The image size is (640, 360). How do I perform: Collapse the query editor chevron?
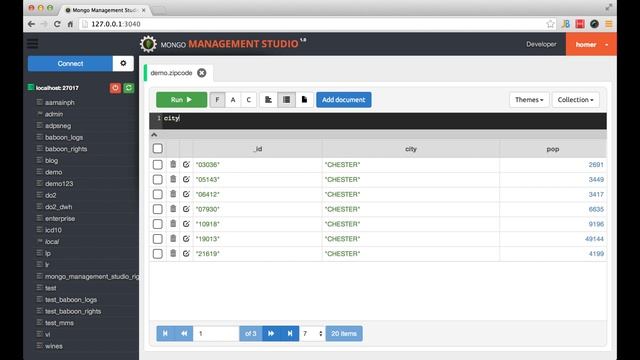coord(154,135)
